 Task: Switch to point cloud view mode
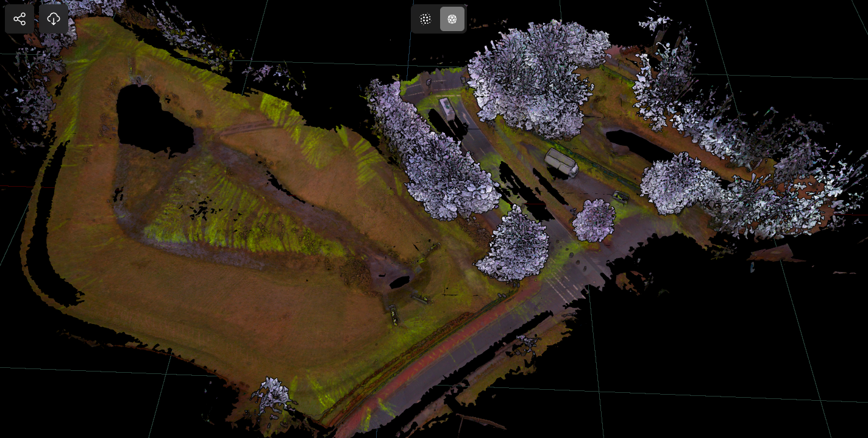click(x=425, y=19)
